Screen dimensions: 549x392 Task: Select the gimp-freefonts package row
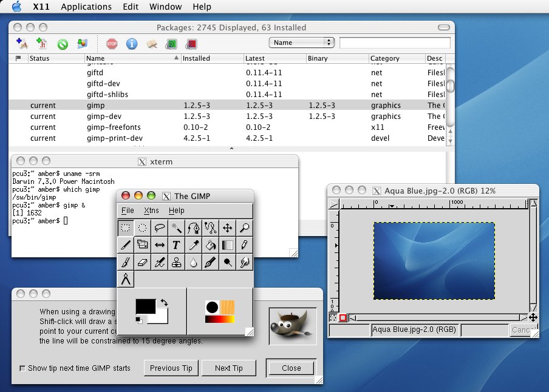[227, 127]
